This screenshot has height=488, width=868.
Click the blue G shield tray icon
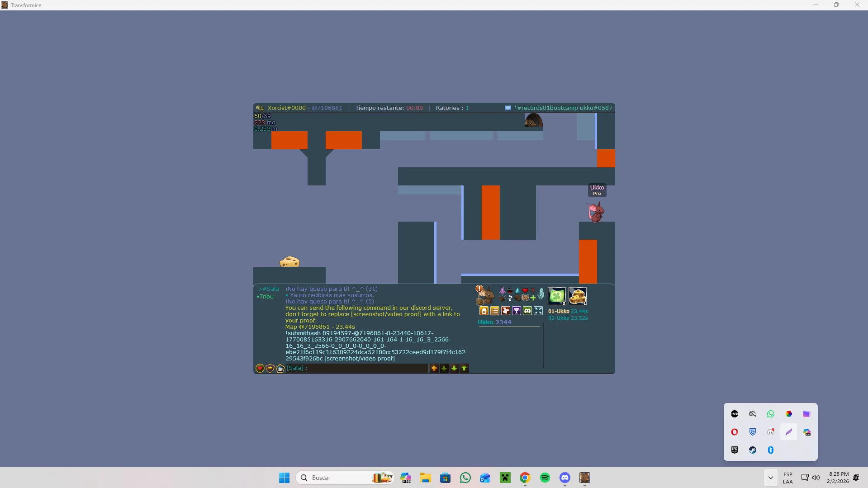[x=753, y=432]
